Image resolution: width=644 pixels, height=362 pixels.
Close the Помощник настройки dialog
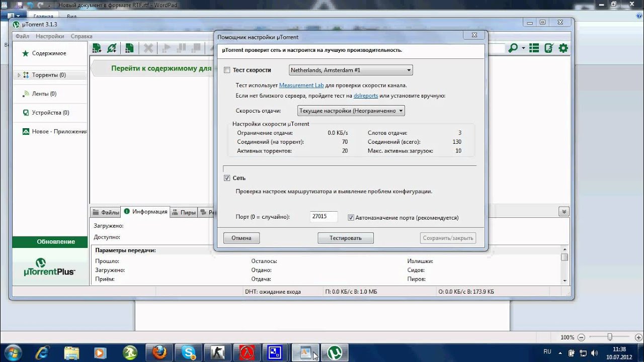point(474,36)
